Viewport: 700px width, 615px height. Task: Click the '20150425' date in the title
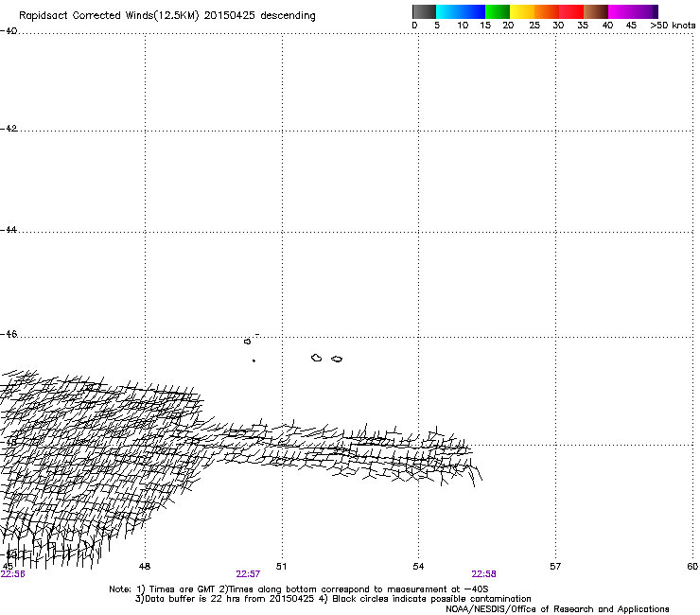pyautogui.click(x=230, y=15)
